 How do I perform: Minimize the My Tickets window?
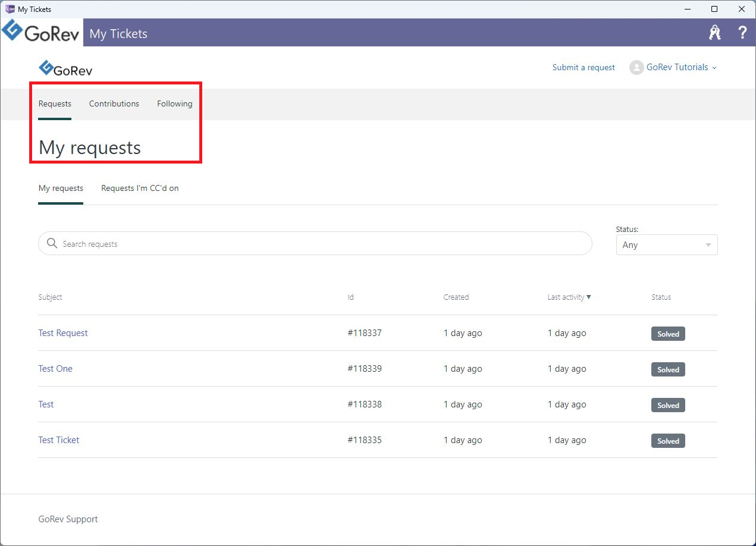(x=687, y=9)
